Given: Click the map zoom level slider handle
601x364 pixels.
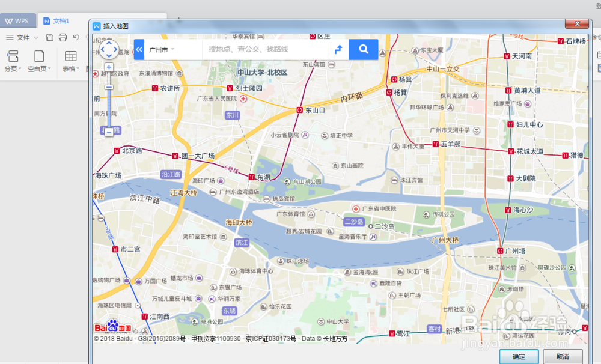Looking at the screenshot, I should [x=109, y=87].
